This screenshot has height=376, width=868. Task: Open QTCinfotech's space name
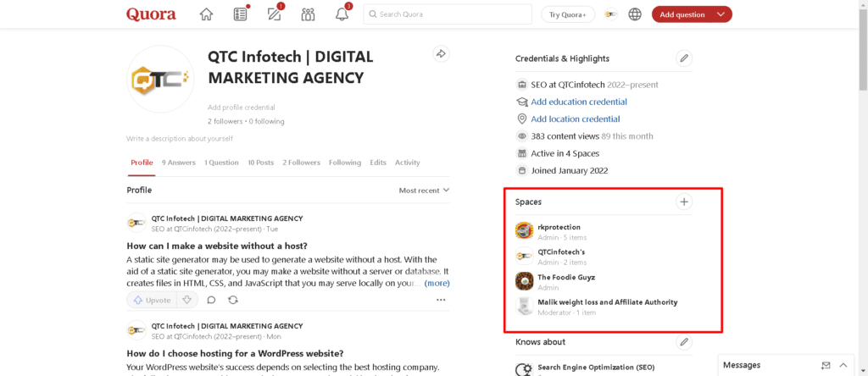tap(561, 252)
